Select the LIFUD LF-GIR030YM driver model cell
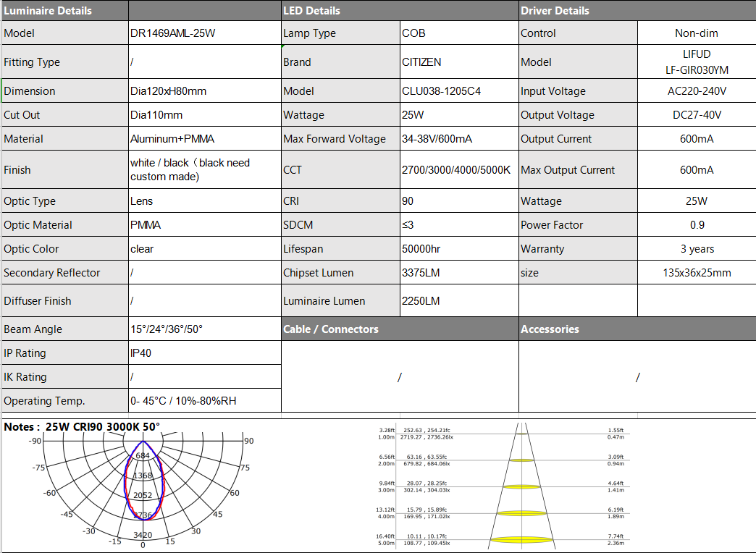Viewport: 756px width, 553px height. [x=697, y=62]
